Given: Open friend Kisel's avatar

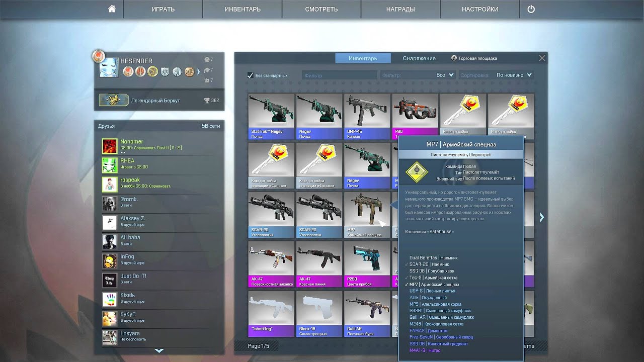Looking at the screenshot, I should pos(110,300).
